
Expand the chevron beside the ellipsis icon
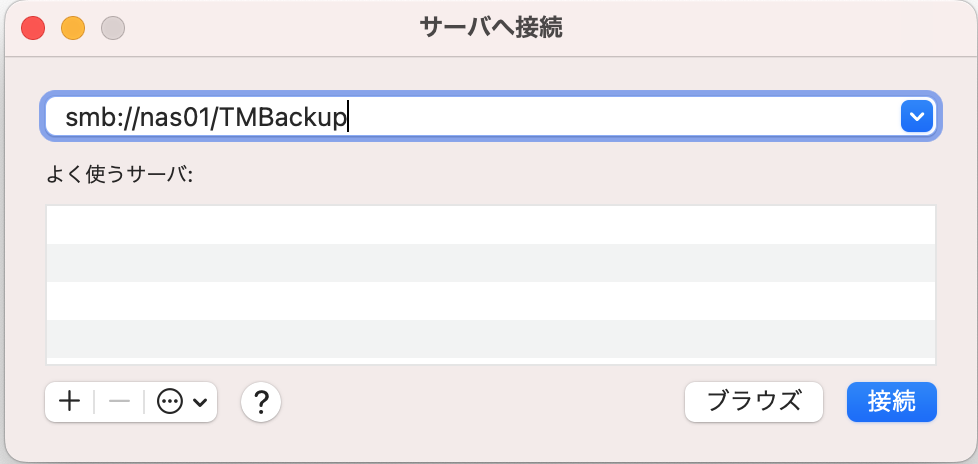click(x=200, y=402)
